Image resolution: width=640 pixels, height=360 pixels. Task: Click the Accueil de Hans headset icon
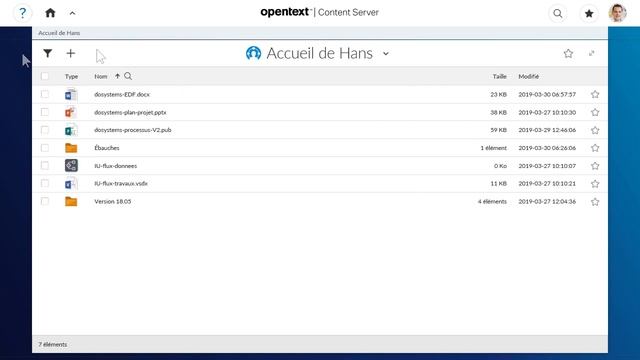pos(253,53)
